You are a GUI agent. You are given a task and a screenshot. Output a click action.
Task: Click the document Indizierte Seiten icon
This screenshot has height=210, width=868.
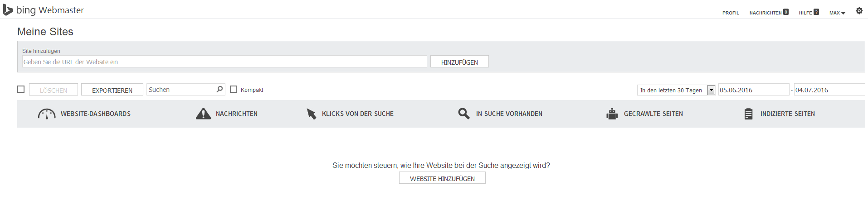[748, 114]
